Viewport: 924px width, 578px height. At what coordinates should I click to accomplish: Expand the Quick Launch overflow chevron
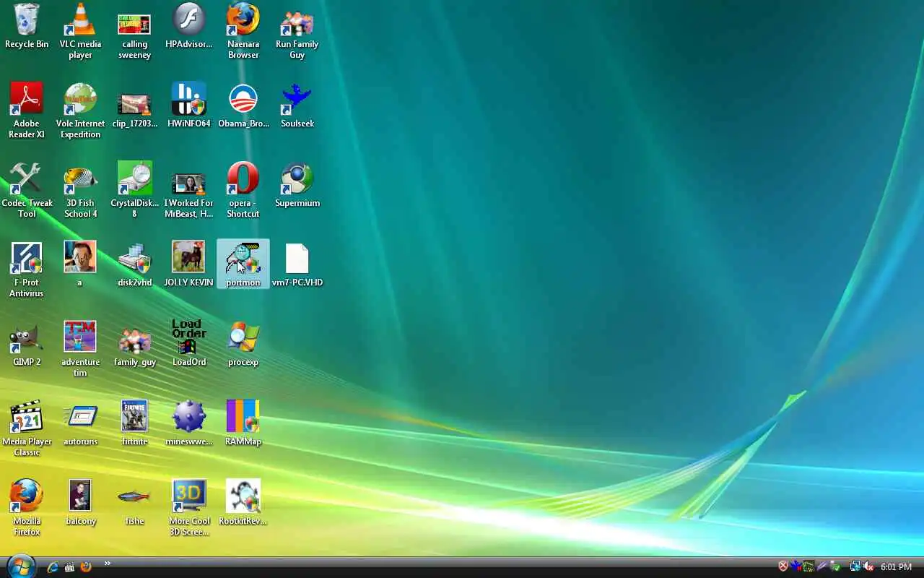(x=108, y=564)
